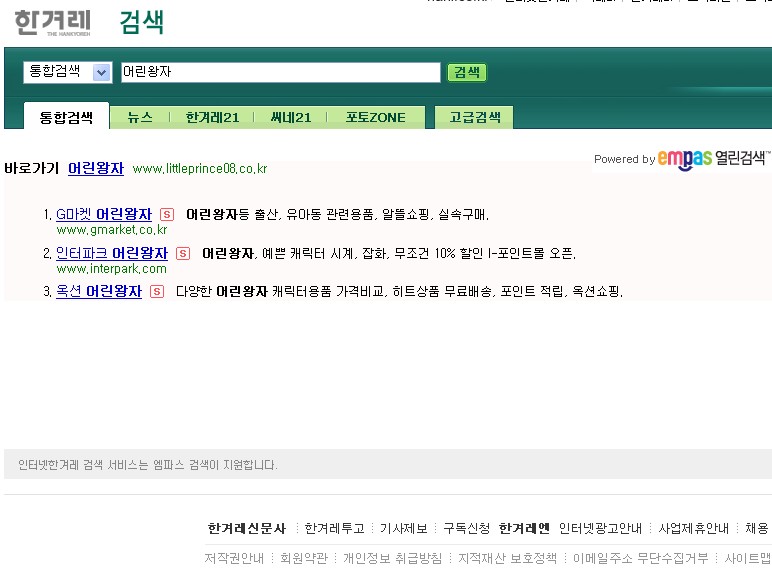
Task: Click the S icon beside G마켓 어린왕자
Action: (x=167, y=215)
